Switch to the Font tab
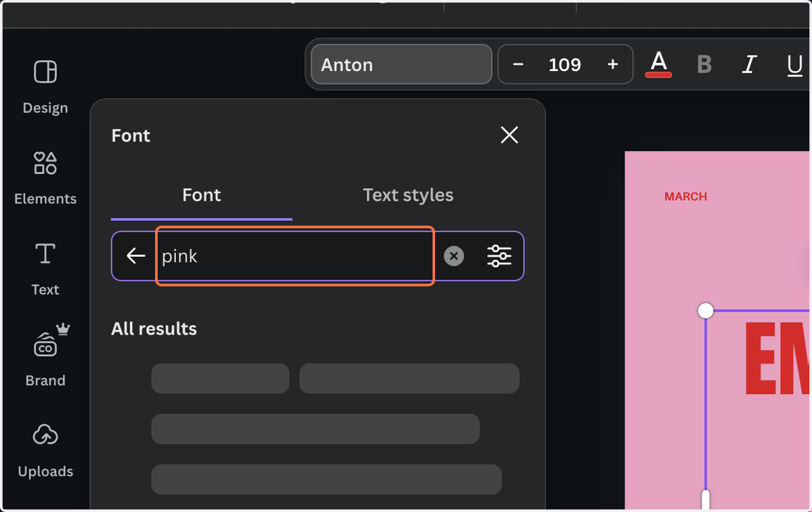This screenshot has width=812, height=512. pyautogui.click(x=202, y=195)
